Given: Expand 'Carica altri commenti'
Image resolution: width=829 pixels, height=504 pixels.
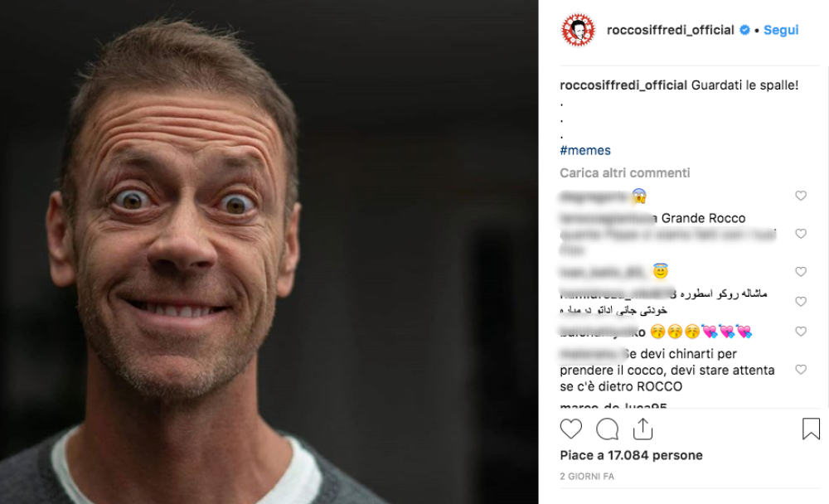Looking at the screenshot, I should (x=625, y=173).
